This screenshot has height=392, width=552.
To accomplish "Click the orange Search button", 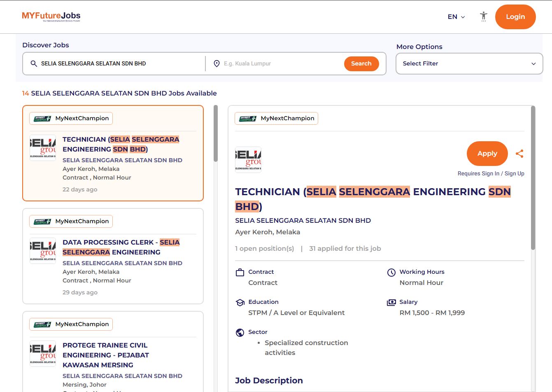I will click(x=361, y=63).
